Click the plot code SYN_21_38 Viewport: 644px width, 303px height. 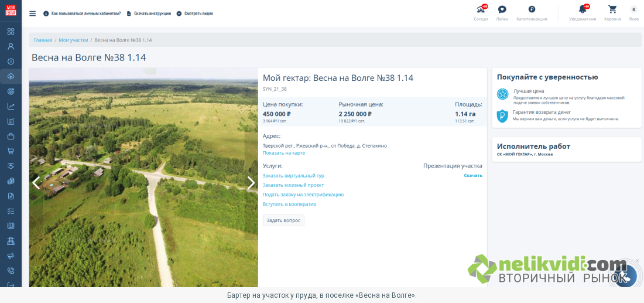point(275,89)
